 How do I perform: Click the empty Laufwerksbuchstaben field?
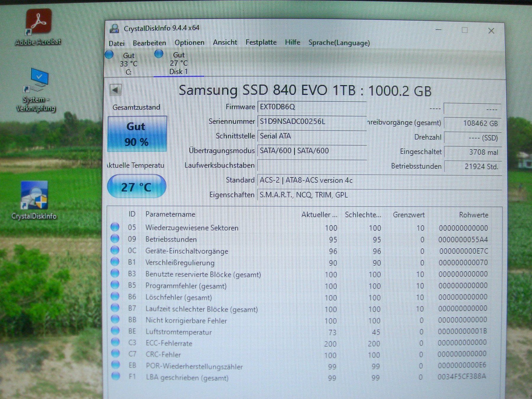point(312,166)
